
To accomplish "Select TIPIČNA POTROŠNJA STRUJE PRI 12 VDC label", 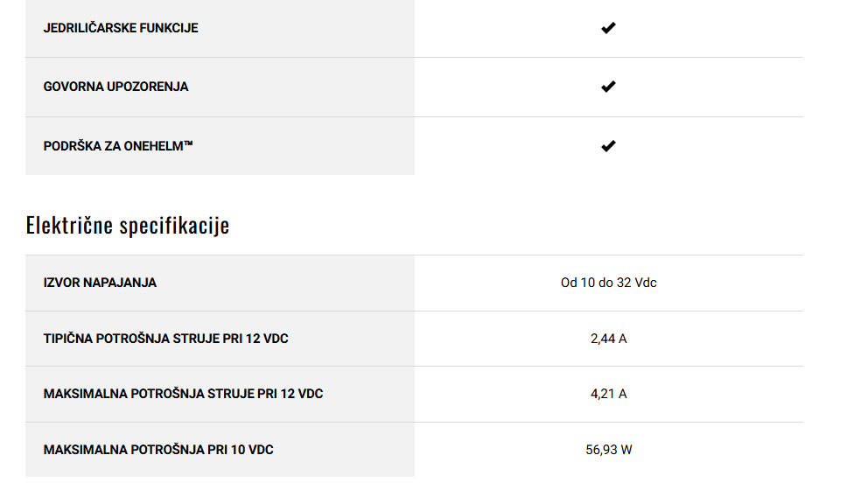I will [165, 339].
